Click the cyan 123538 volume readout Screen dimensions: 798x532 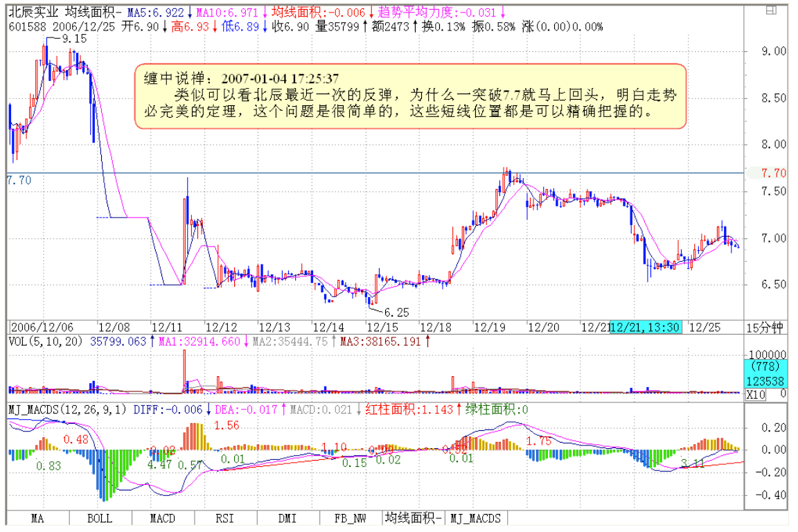coord(765,381)
